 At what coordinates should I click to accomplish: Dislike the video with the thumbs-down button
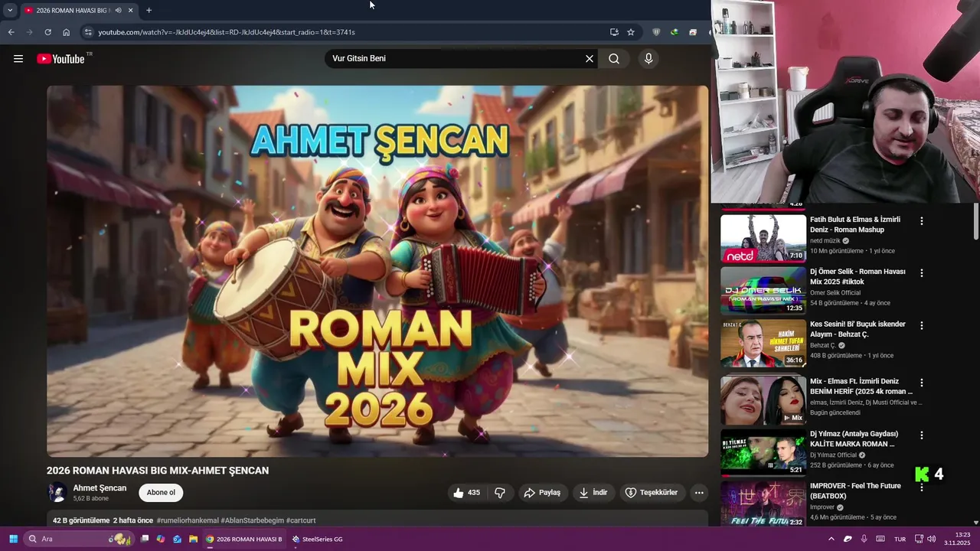tap(500, 493)
